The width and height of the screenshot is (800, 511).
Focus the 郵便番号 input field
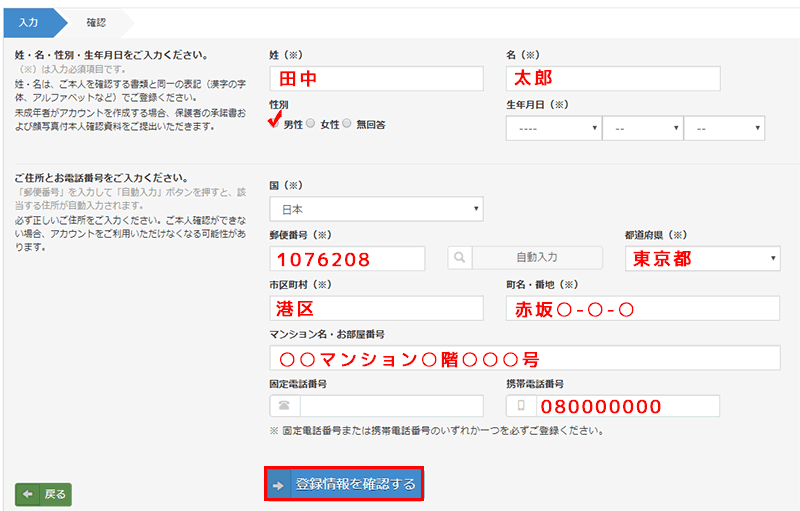[x=347, y=259]
